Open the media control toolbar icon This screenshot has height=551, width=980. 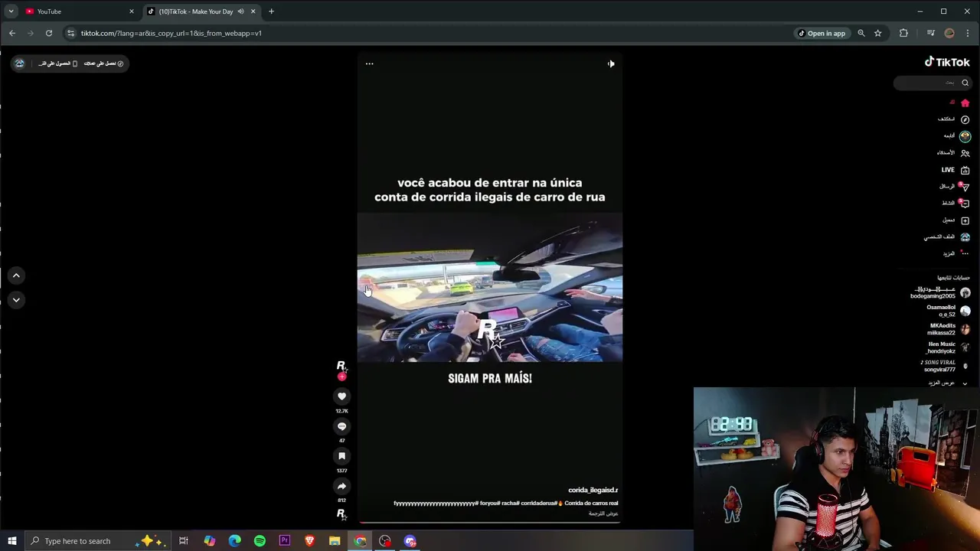[x=931, y=33]
